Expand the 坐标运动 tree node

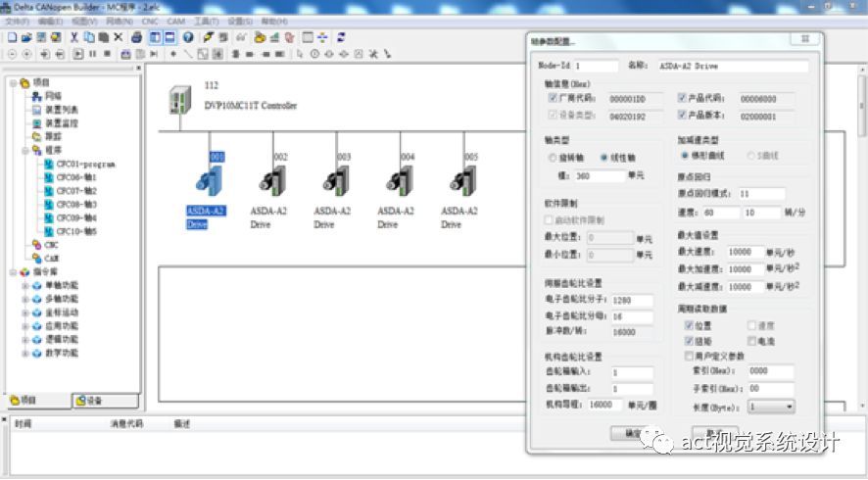click(25, 312)
